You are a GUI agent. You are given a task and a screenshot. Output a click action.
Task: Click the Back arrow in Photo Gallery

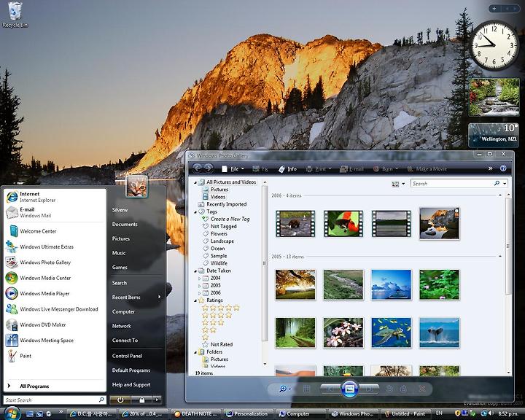point(197,168)
